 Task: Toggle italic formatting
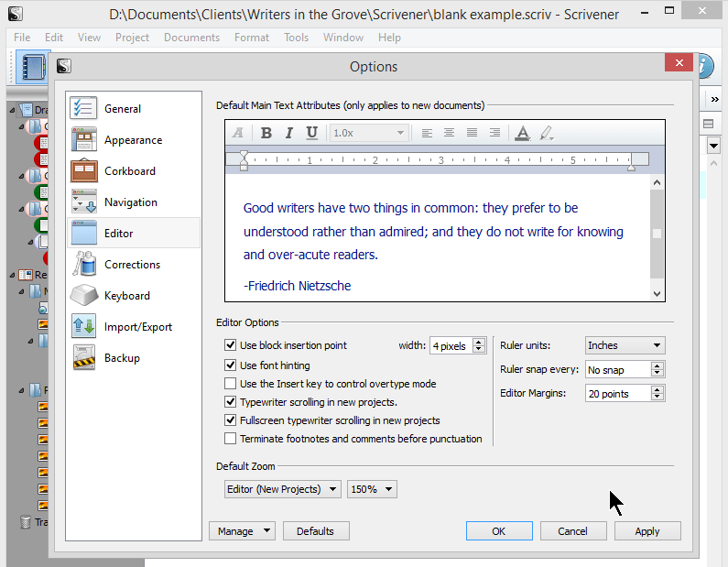pos(288,133)
